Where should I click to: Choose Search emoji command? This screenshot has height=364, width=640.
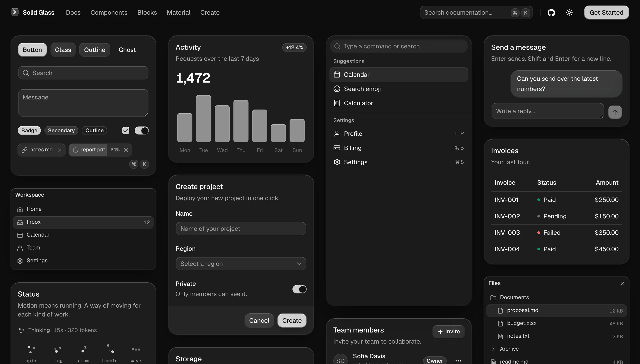(x=399, y=89)
